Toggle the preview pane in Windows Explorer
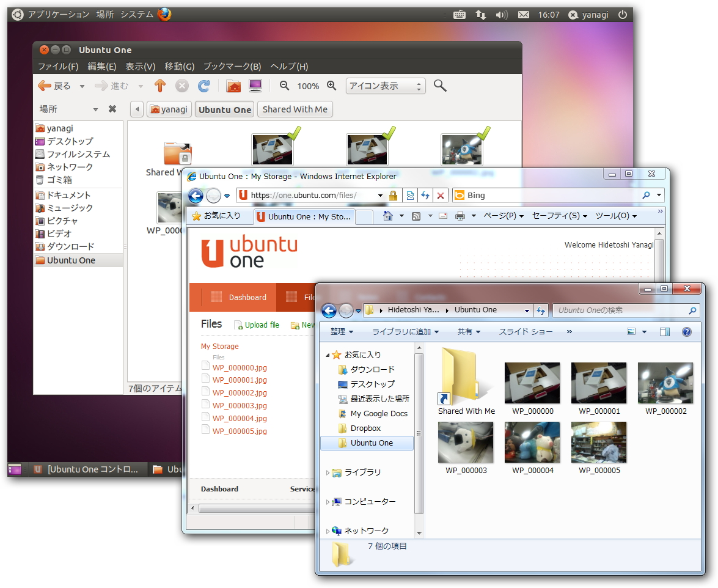Image resolution: width=718 pixels, height=588 pixels. (665, 332)
